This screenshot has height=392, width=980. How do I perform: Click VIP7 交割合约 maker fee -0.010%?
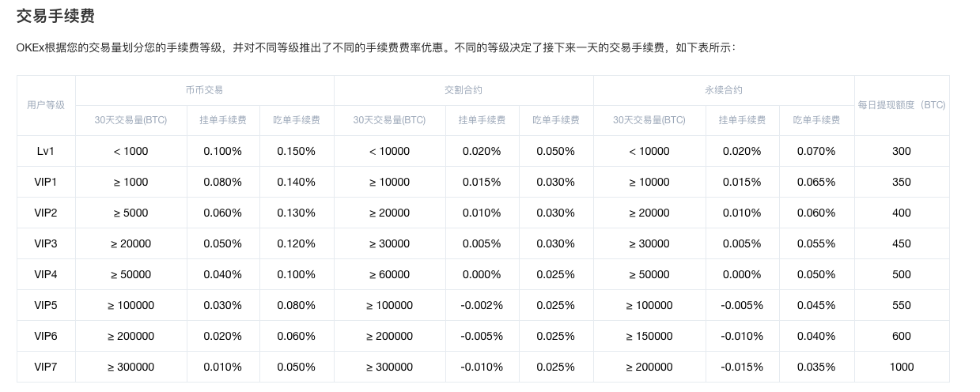click(482, 367)
